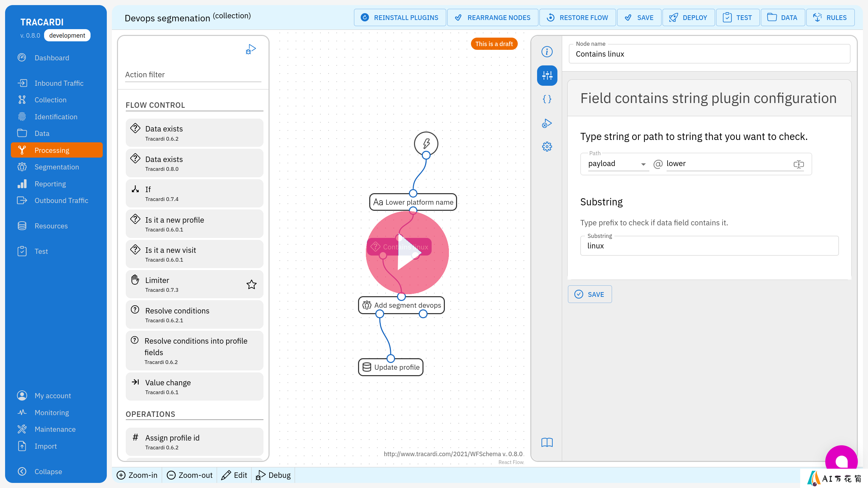868x488 pixels.
Task: Select the If plugin
Action: pos(194,193)
